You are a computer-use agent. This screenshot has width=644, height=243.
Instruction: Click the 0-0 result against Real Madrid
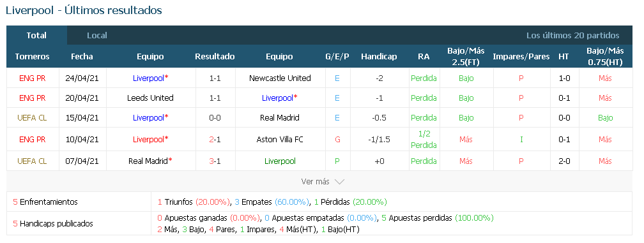[215, 117]
